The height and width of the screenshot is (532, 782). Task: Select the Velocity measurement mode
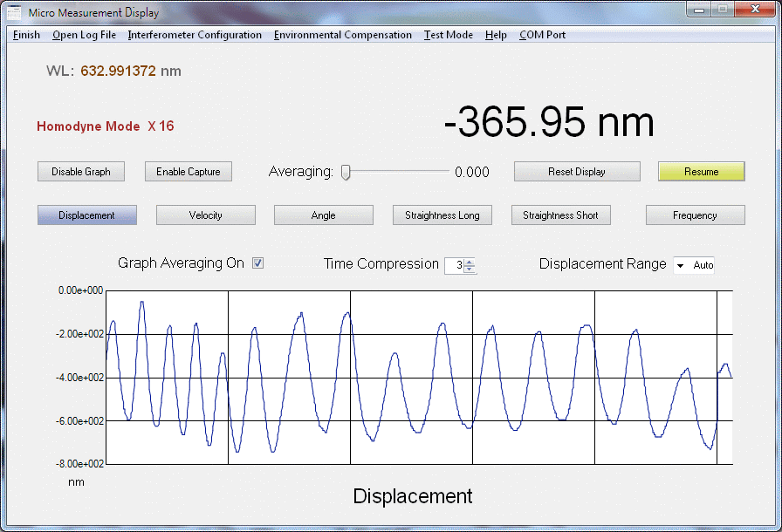coord(206,215)
